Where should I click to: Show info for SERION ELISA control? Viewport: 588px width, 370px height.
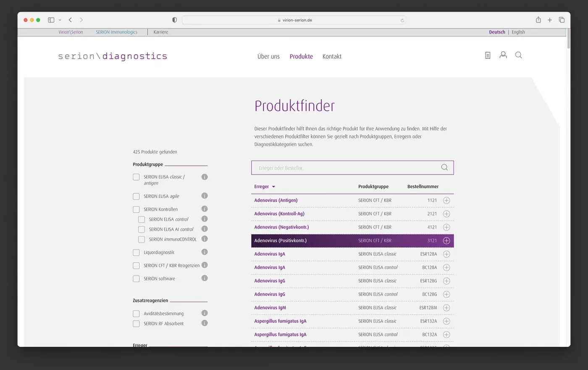pos(205,219)
